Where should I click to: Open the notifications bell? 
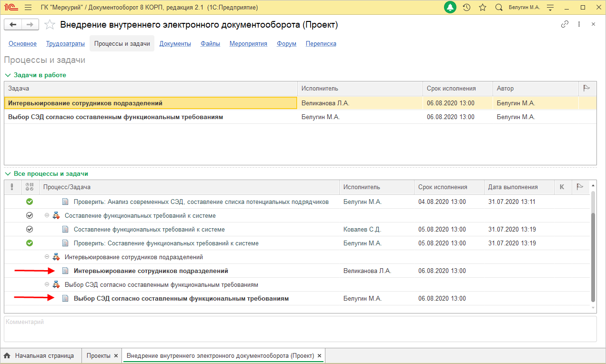click(450, 8)
